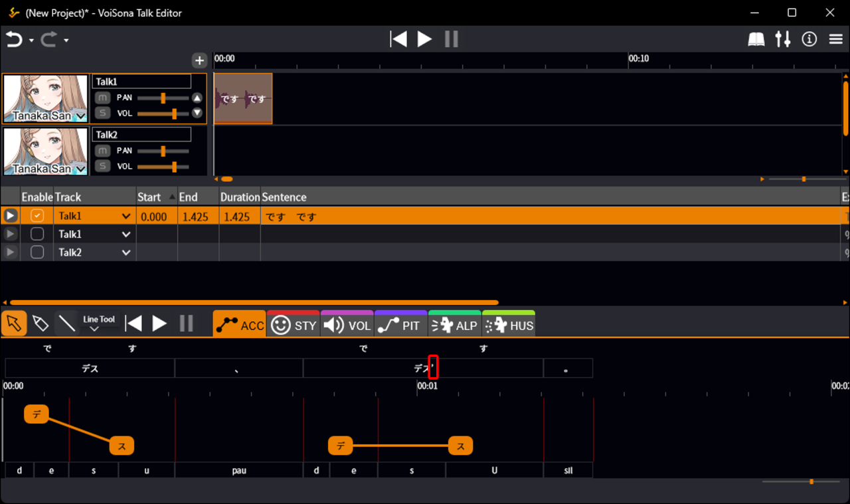Sort by the End column header
Image resolution: width=850 pixels, height=504 pixels.
(199, 197)
